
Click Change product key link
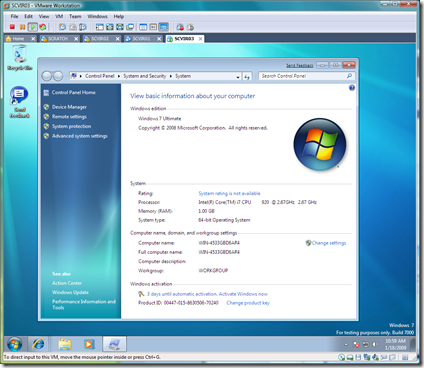[248, 303]
